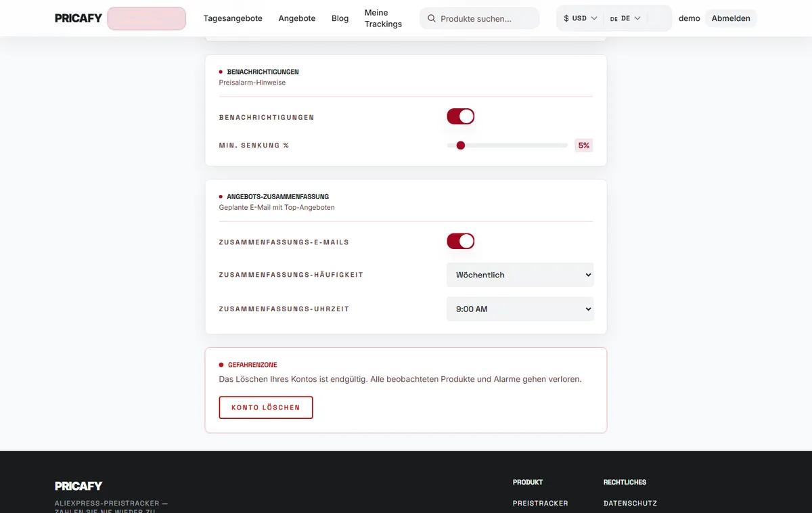This screenshot has width=812, height=513.
Task: Click the 5% value badge
Action: [584, 145]
